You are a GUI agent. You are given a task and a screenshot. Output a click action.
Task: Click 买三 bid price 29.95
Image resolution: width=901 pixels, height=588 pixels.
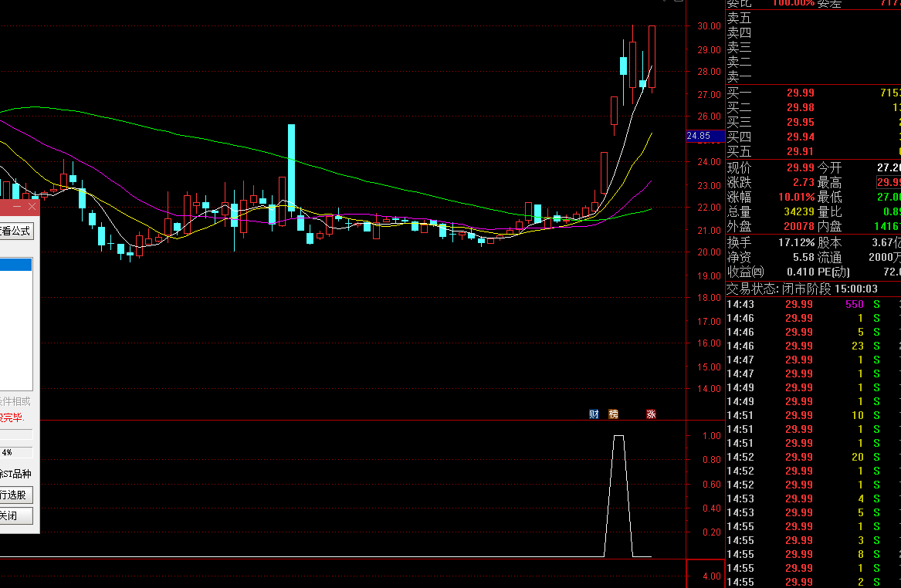click(x=801, y=123)
